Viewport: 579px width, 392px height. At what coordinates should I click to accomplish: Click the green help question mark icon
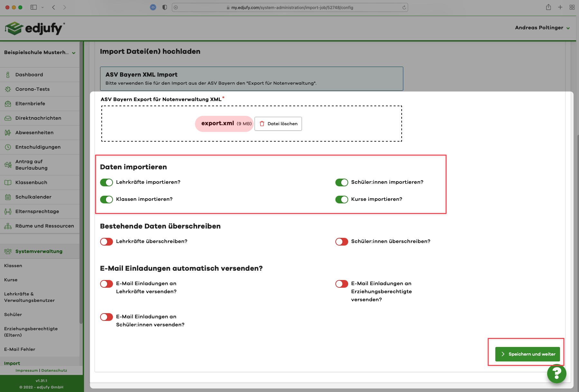pos(556,373)
